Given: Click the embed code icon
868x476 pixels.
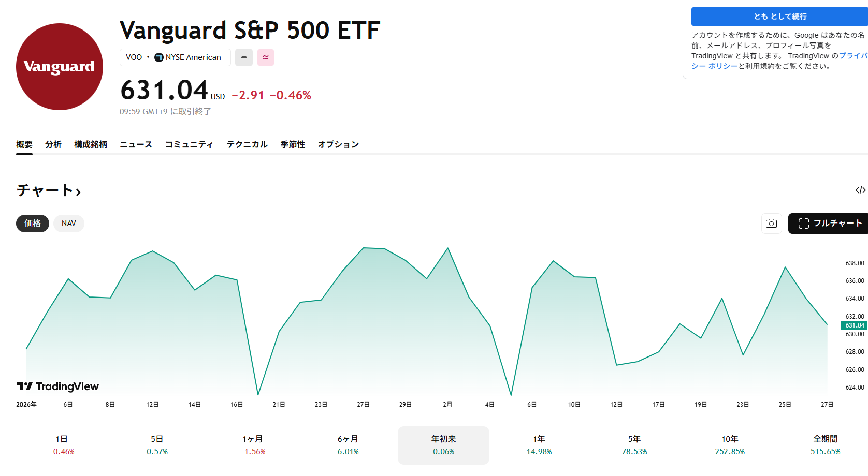Looking at the screenshot, I should pyautogui.click(x=860, y=190).
